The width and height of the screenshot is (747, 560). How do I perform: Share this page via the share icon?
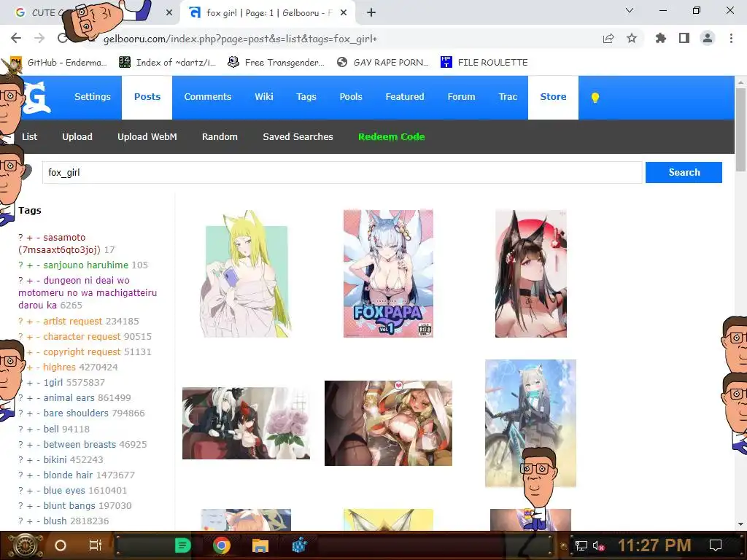[608, 39]
